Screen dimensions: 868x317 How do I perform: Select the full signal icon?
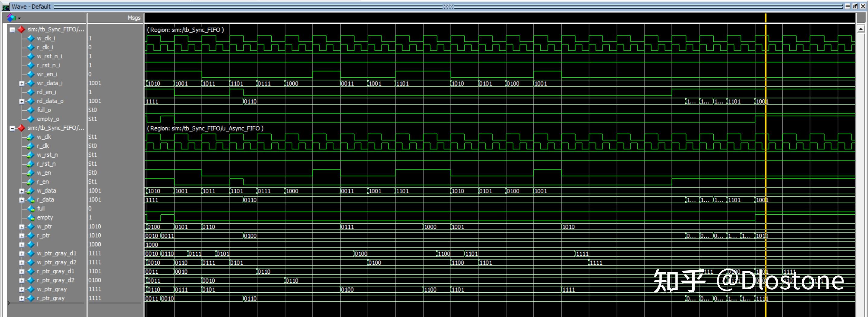tap(31, 209)
